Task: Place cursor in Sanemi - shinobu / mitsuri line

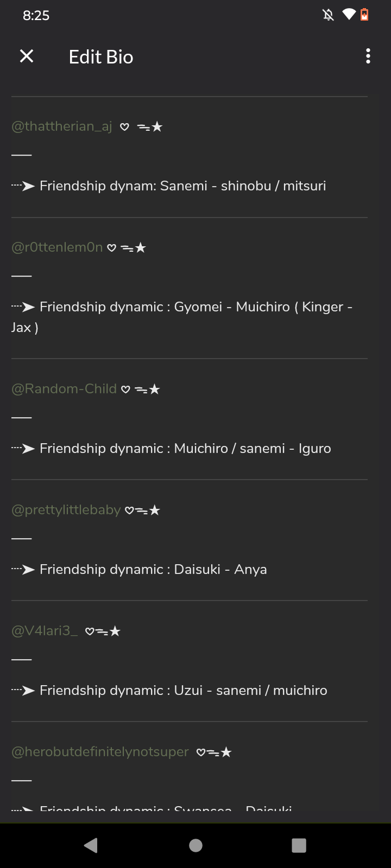Action: 182,186
